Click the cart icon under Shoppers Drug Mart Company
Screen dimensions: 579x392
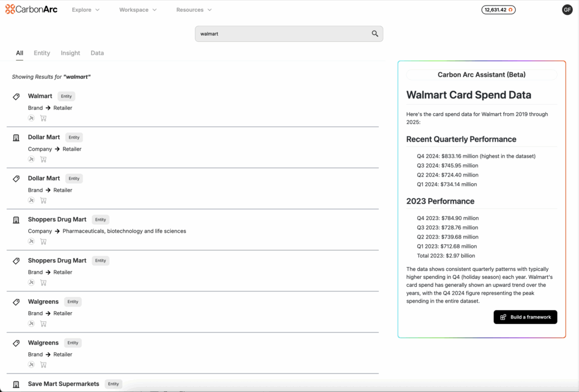43,242
